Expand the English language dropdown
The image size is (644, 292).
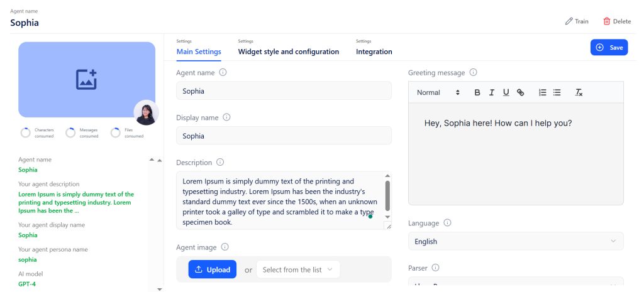(x=516, y=241)
